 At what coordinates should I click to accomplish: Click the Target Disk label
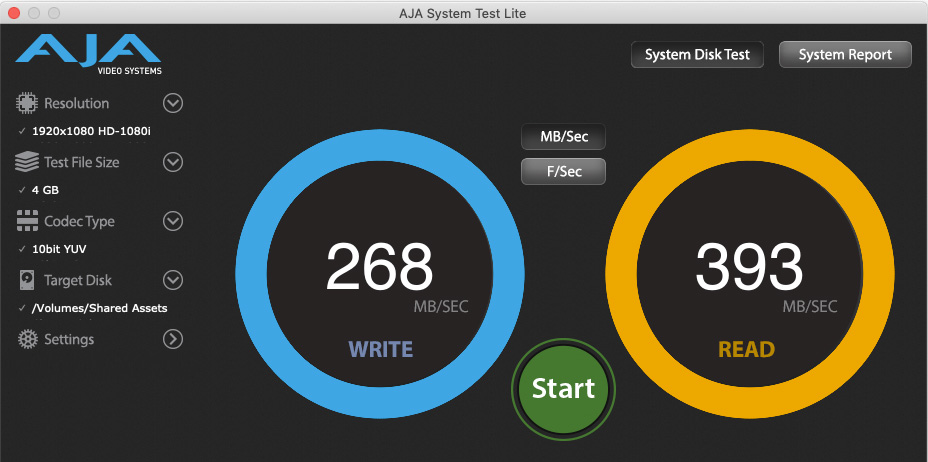coord(78,280)
